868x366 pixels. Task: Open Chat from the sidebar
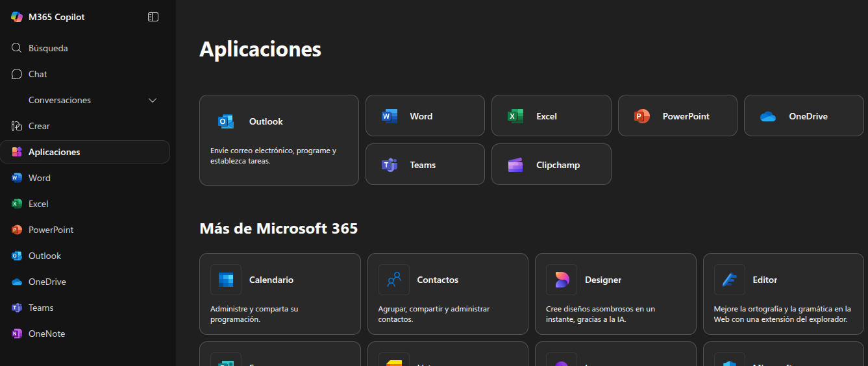(38, 74)
